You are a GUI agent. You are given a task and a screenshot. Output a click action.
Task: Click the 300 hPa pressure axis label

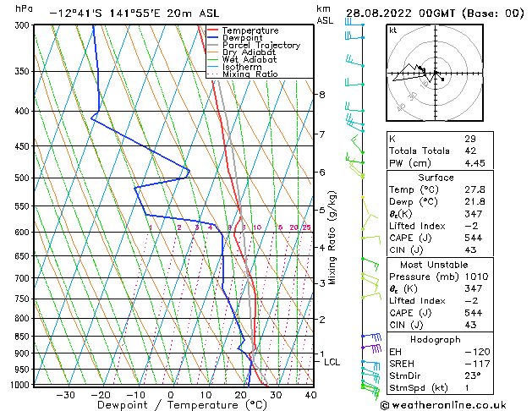pyautogui.click(x=24, y=25)
